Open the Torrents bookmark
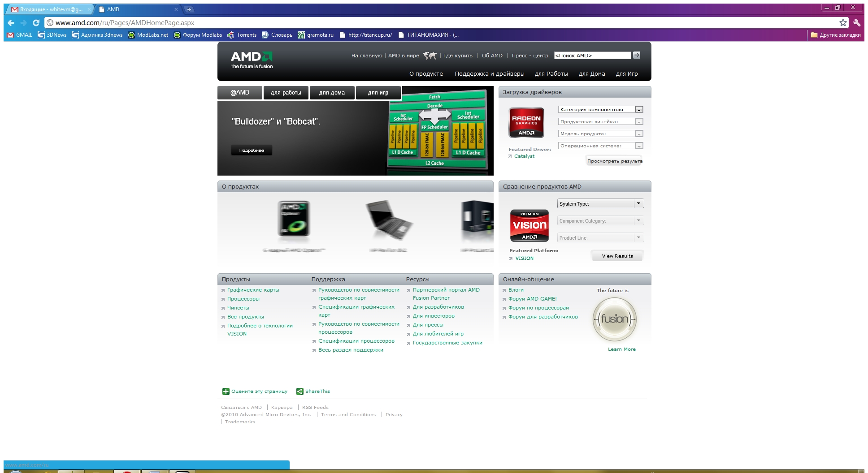 (242, 35)
